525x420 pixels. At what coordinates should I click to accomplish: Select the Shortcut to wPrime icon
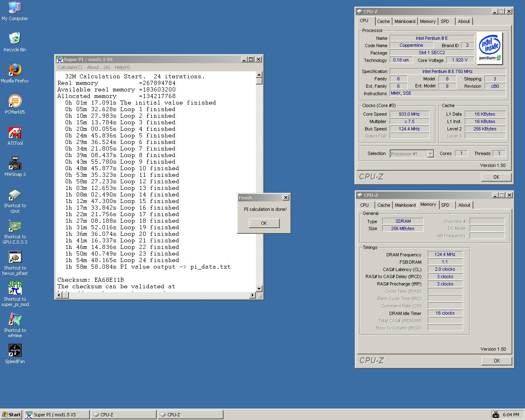coord(15,325)
